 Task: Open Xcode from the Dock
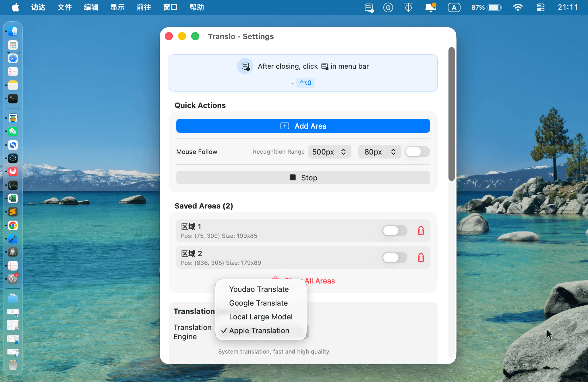point(13,239)
